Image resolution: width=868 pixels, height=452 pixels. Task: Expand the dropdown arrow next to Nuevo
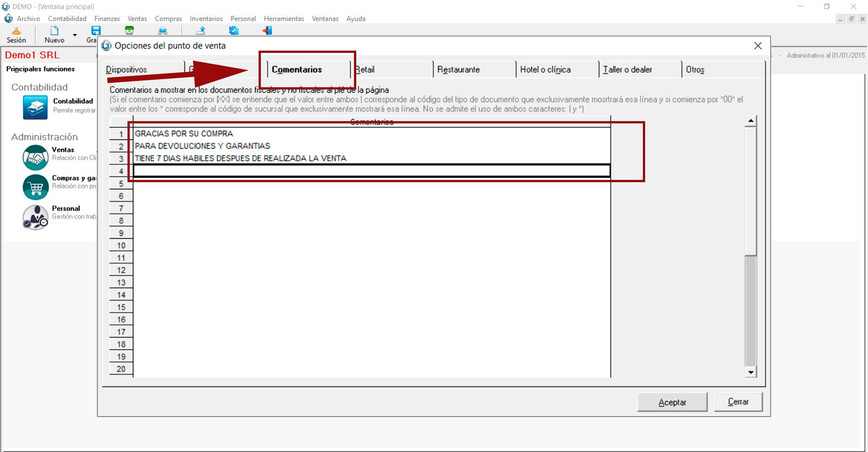(75, 35)
